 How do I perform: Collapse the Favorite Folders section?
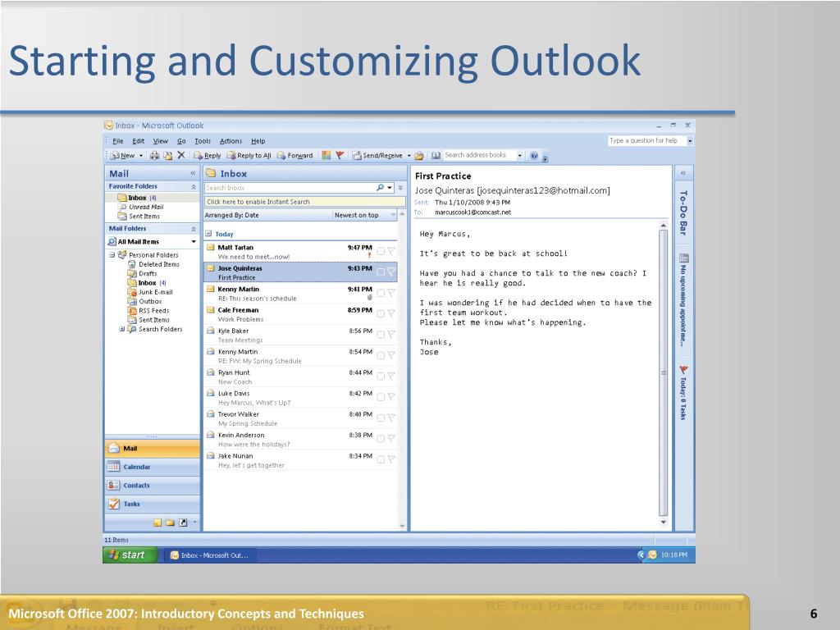click(x=194, y=186)
